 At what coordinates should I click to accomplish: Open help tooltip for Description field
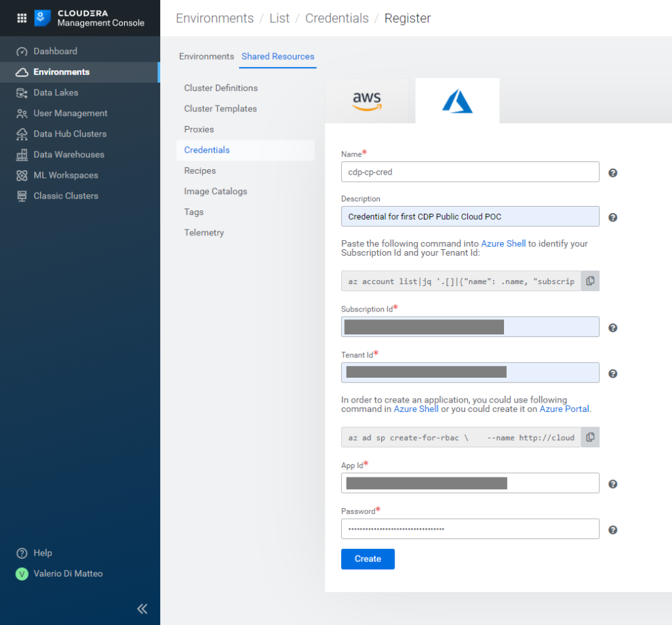pos(613,217)
